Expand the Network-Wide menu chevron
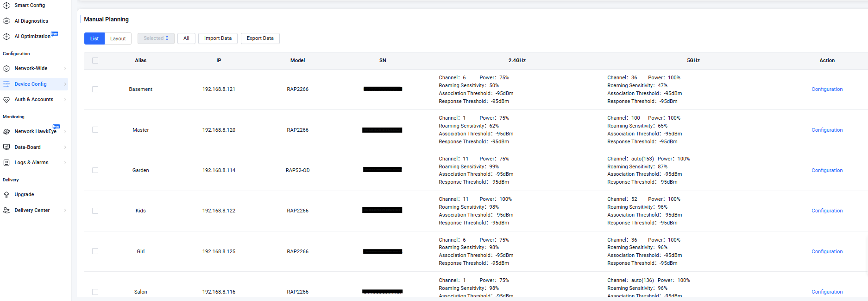 [65, 69]
